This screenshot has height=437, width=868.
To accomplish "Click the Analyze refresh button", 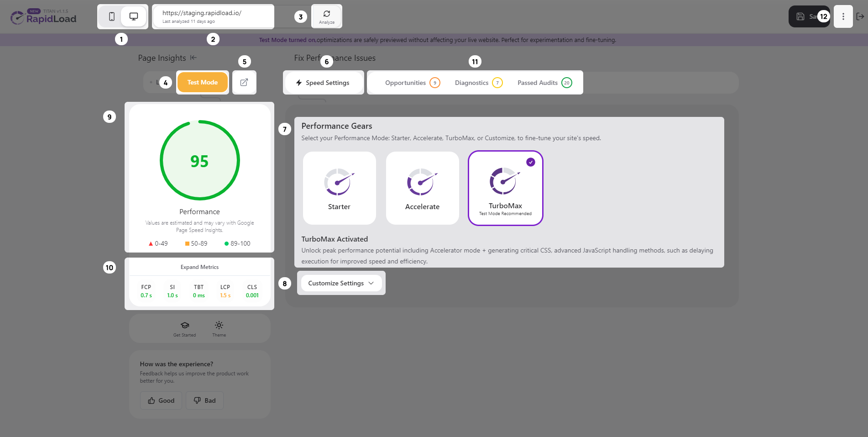I will (x=327, y=17).
